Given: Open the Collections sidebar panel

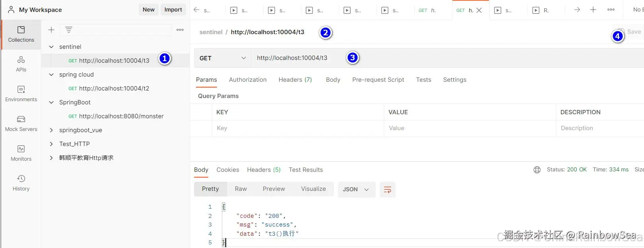Looking at the screenshot, I should [x=21, y=34].
